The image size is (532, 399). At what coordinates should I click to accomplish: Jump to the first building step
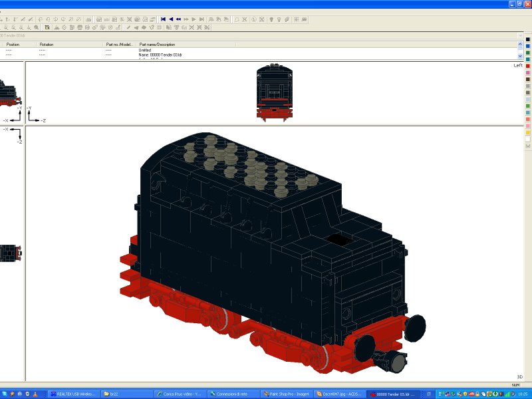click(164, 19)
